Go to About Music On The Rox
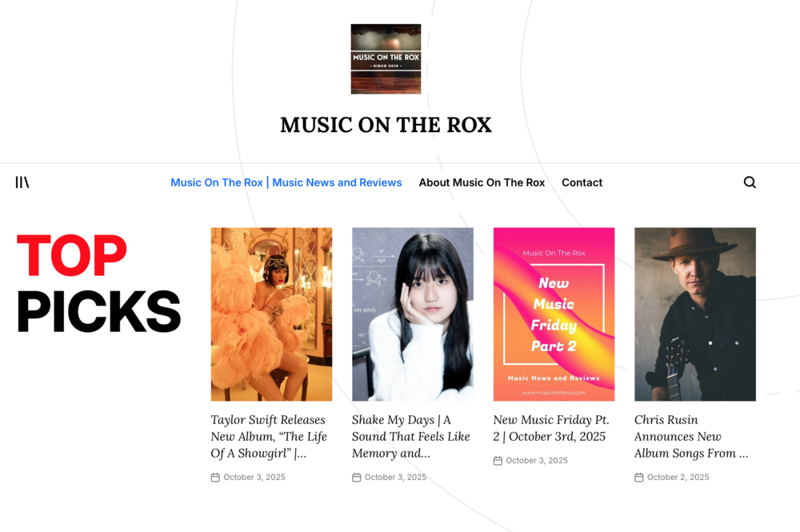This screenshot has height=532, width=800. click(482, 182)
